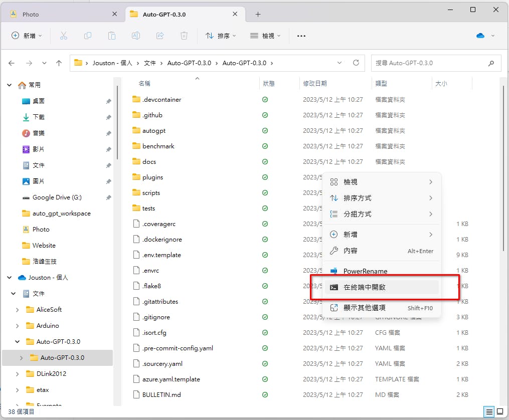The image size is (509, 420).
Task: Click sync status icon for .devcontainer
Action: click(265, 100)
